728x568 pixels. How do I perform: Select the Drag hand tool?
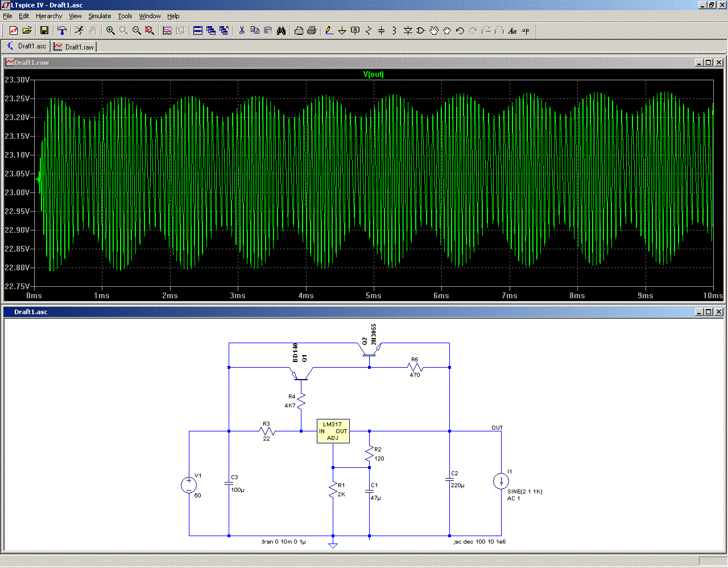(447, 31)
